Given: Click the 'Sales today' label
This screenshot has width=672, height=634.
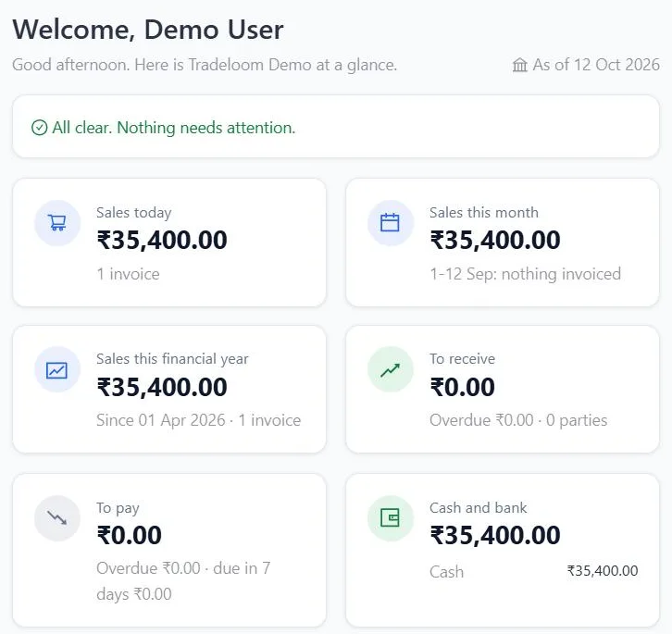Looking at the screenshot, I should click(133, 213).
